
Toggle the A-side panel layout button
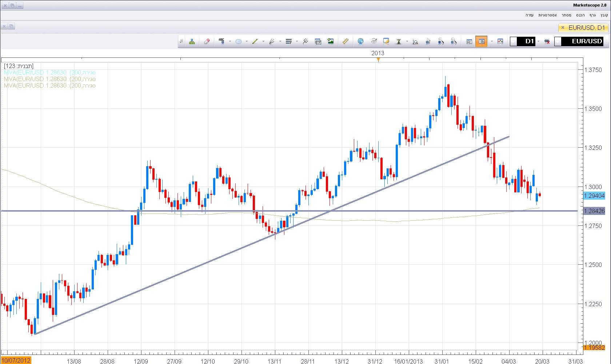tap(469, 41)
